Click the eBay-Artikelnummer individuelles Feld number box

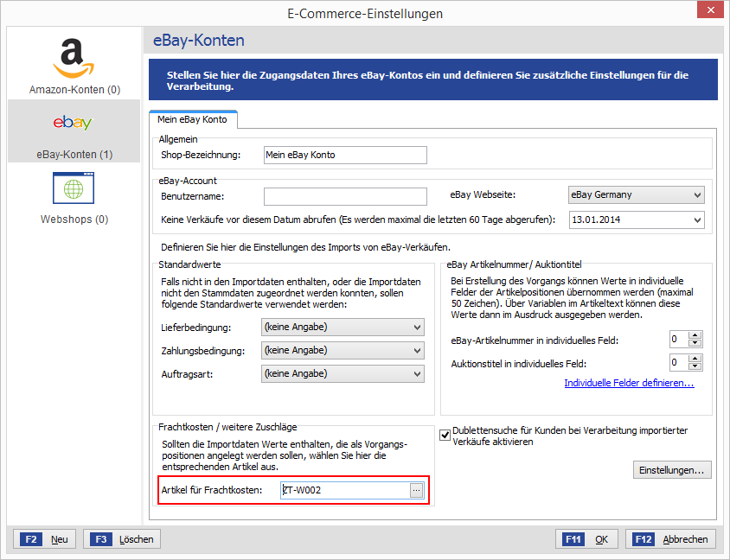click(x=679, y=340)
